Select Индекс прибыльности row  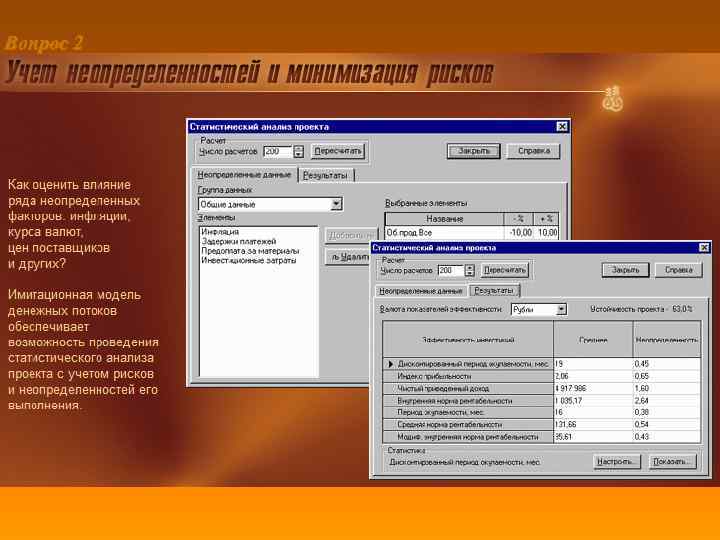(541, 376)
